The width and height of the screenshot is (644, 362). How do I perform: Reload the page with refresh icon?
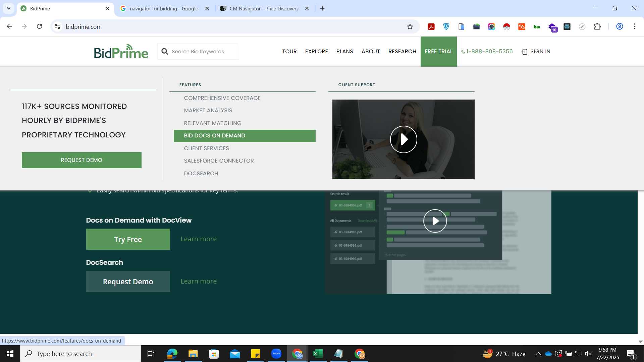tap(39, 26)
